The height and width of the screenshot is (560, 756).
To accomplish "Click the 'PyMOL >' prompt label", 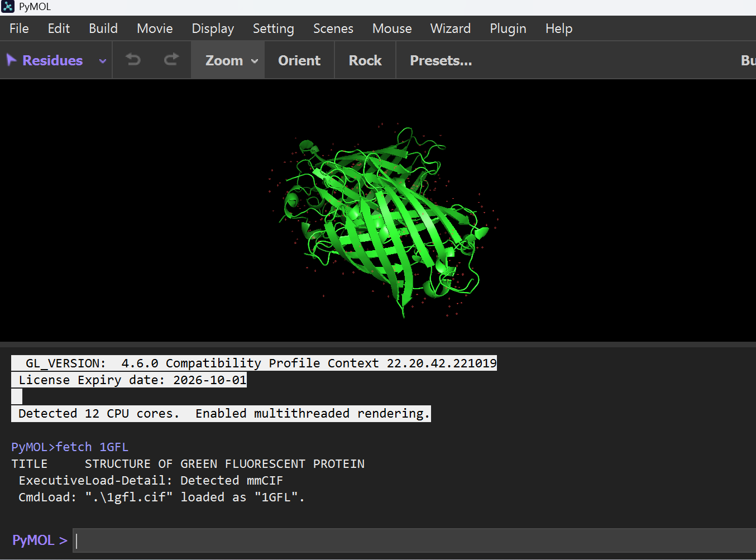I will 40,540.
